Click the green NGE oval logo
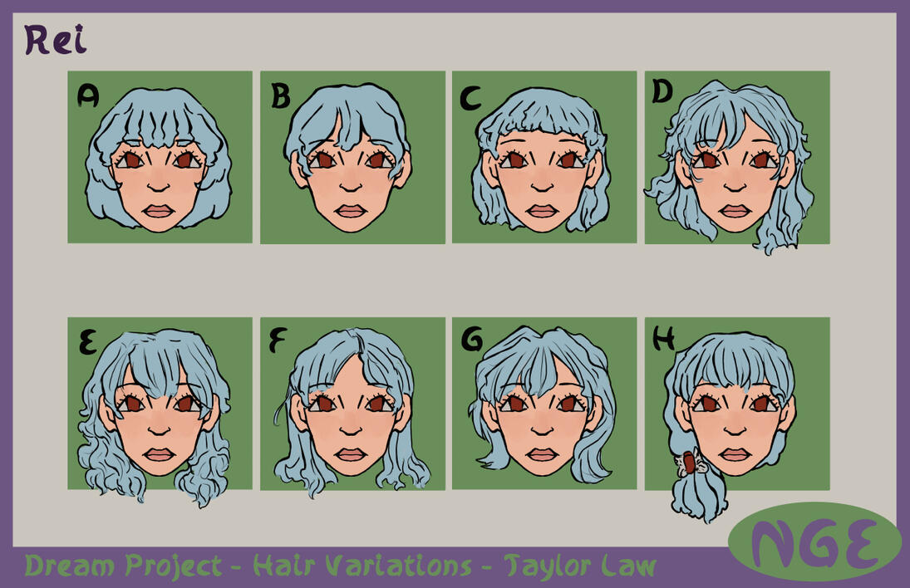This screenshot has height=588, width=910. [x=814, y=543]
